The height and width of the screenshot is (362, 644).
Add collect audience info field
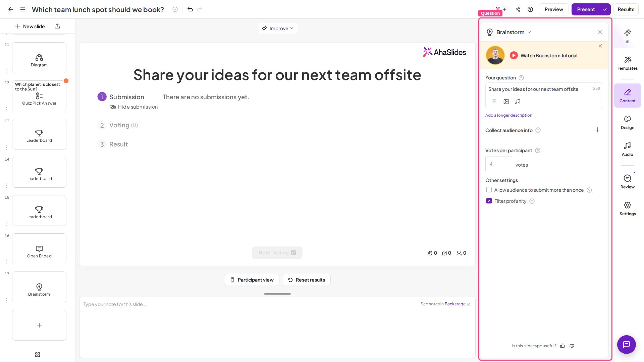tap(597, 130)
